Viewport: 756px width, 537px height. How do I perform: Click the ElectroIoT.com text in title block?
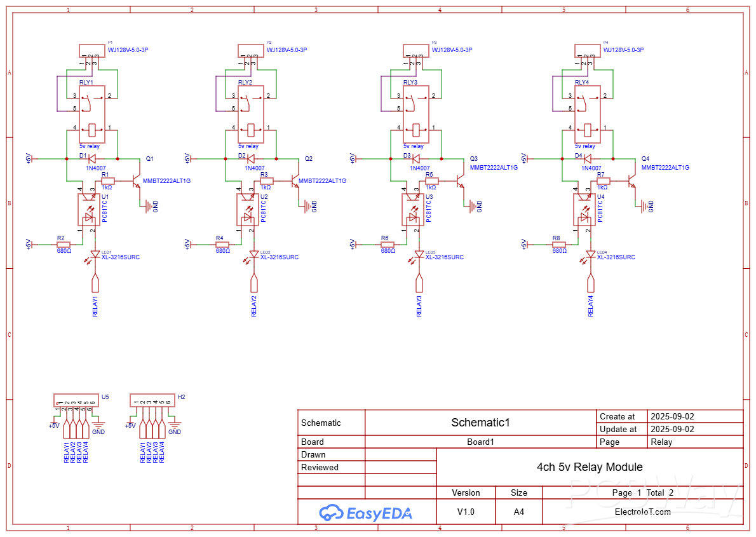pos(642,512)
